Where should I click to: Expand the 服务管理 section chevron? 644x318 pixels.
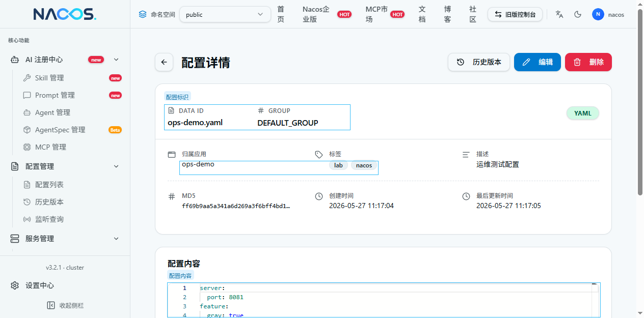point(116,239)
